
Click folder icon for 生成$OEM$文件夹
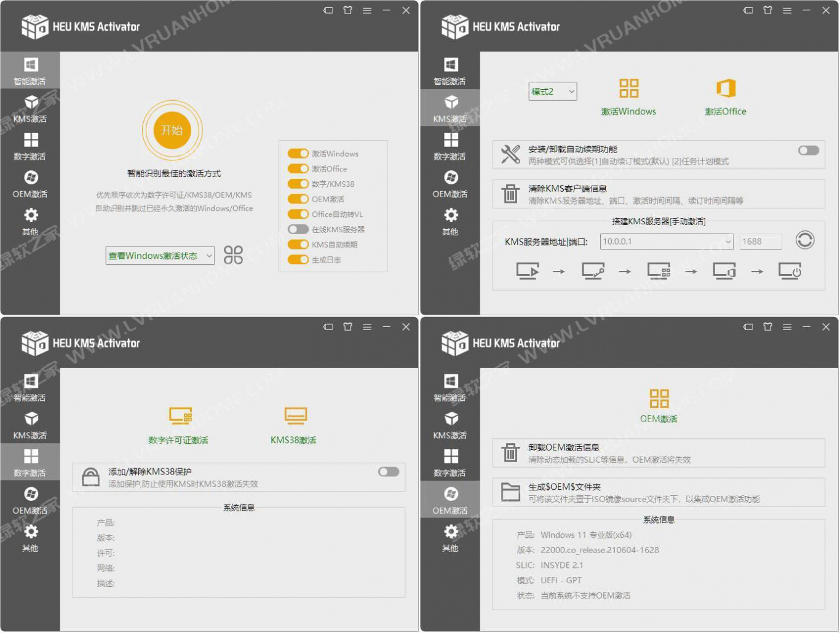coord(510,492)
